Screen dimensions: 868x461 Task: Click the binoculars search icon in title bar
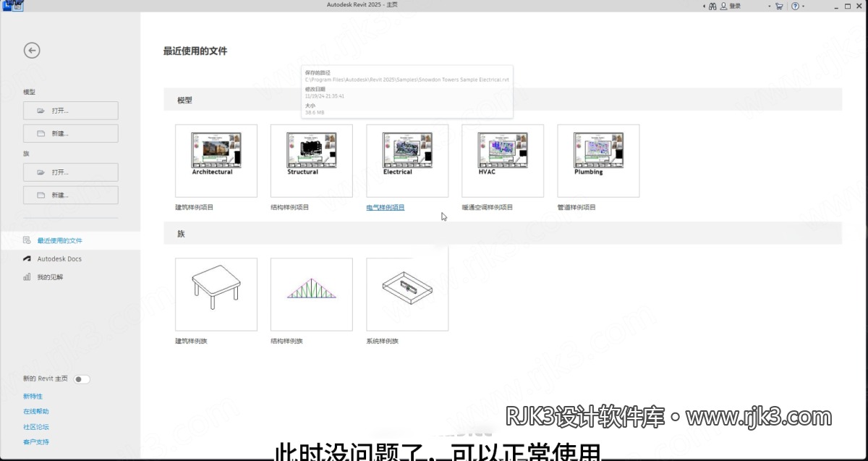712,6
